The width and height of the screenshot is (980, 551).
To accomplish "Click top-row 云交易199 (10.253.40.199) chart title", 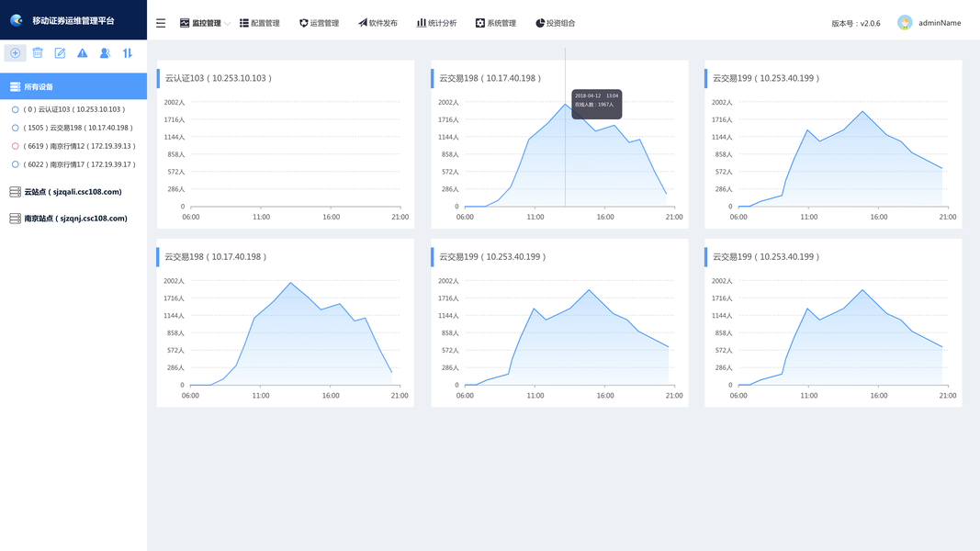I will point(766,78).
